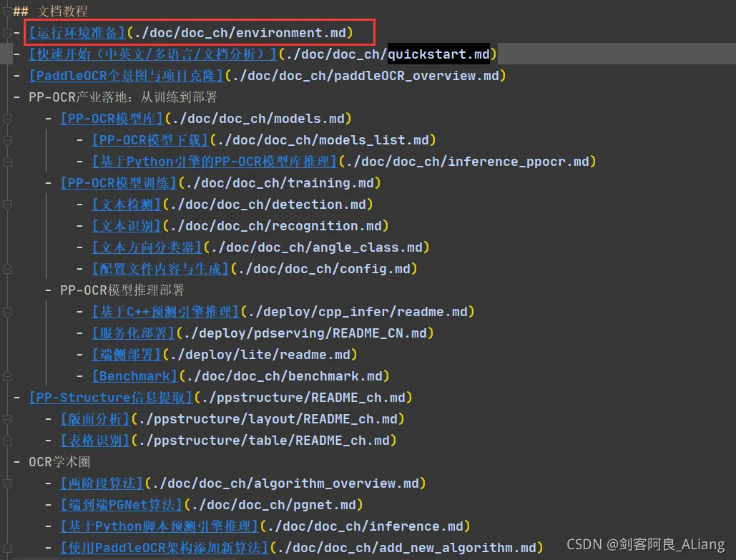
Task: Click fold end marker on Benchmark line
Action: point(7,376)
